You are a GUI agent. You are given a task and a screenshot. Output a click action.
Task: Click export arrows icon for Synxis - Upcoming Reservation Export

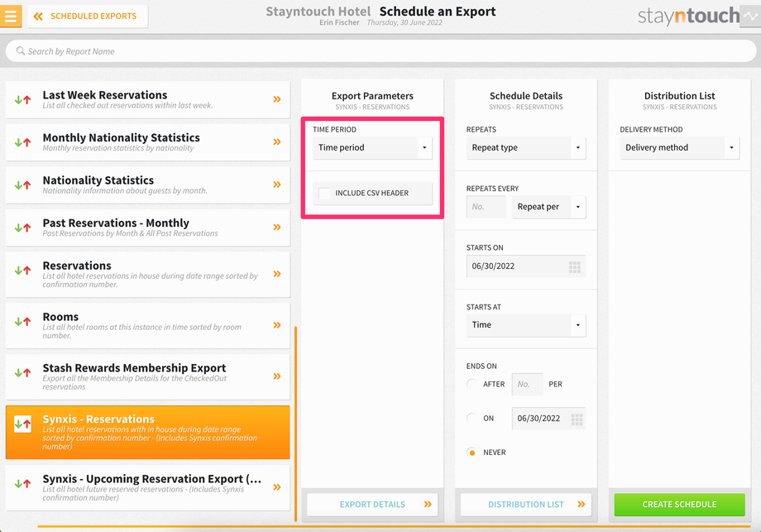(23, 483)
